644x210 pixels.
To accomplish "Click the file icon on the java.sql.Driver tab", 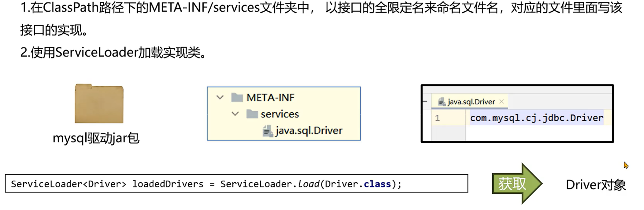I will pyautogui.click(x=442, y=102).
